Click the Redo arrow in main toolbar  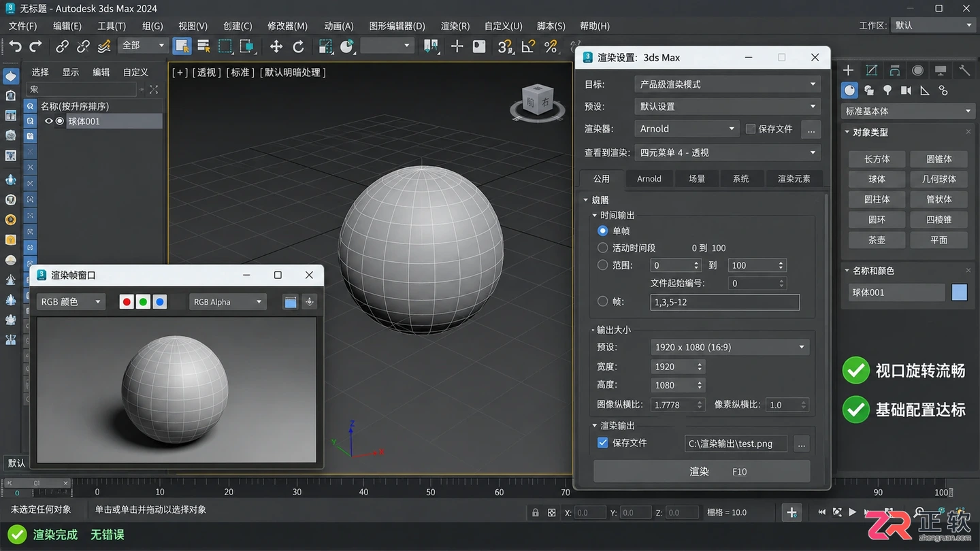pyautogui.click(x=35, y=46)
